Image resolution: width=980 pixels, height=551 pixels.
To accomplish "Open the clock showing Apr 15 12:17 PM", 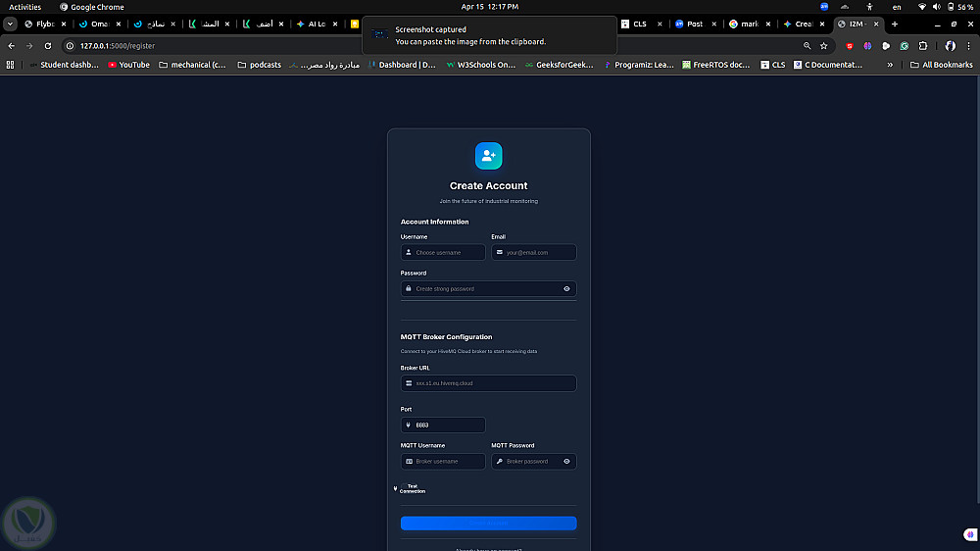I will pos(489,7).
